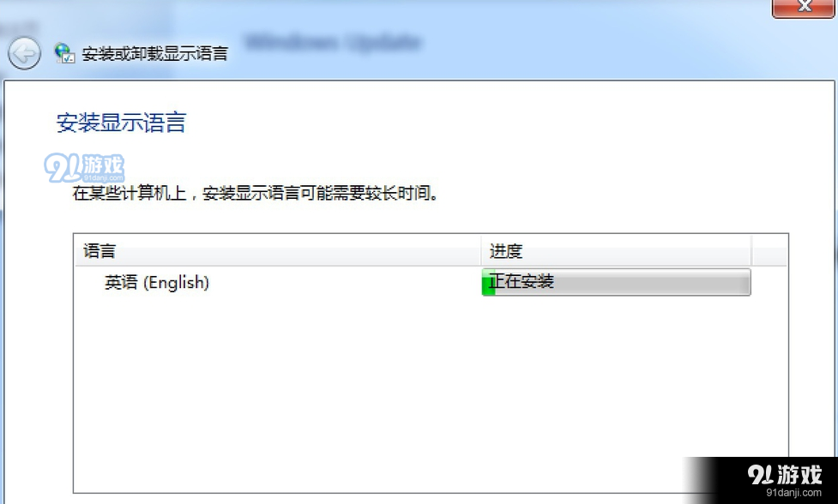Click the divider between the 语言 and 进度 headers

click(x=481, y=250)
